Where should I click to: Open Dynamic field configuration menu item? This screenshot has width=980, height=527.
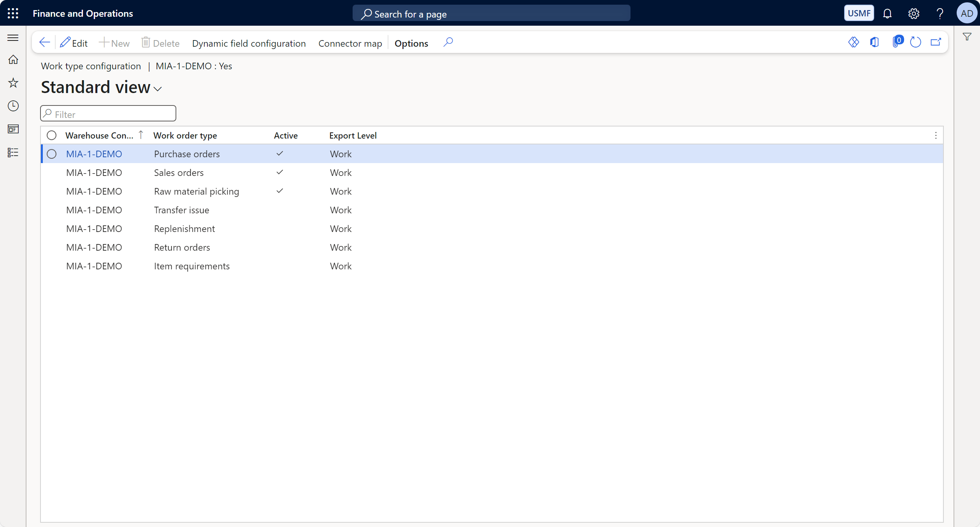coord(249,43)
